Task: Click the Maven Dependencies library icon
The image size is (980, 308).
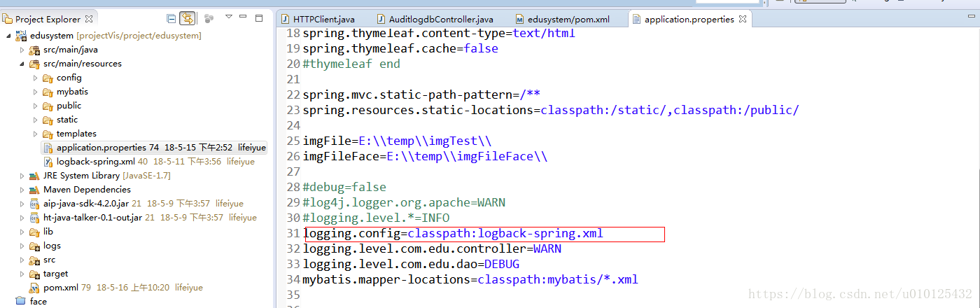Action: click(34, 190)
